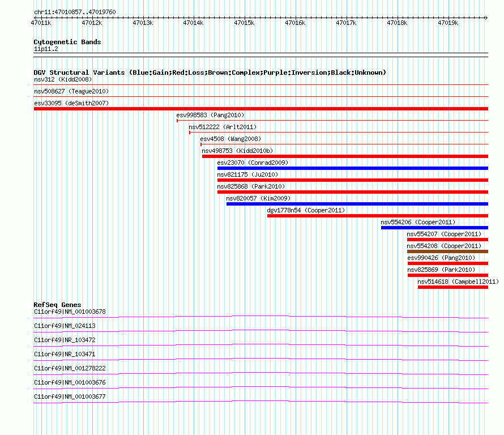Open C11orf49|NM_001003676 transcript
The width and height of the screenshot is (504, 435).
point(70,382)
